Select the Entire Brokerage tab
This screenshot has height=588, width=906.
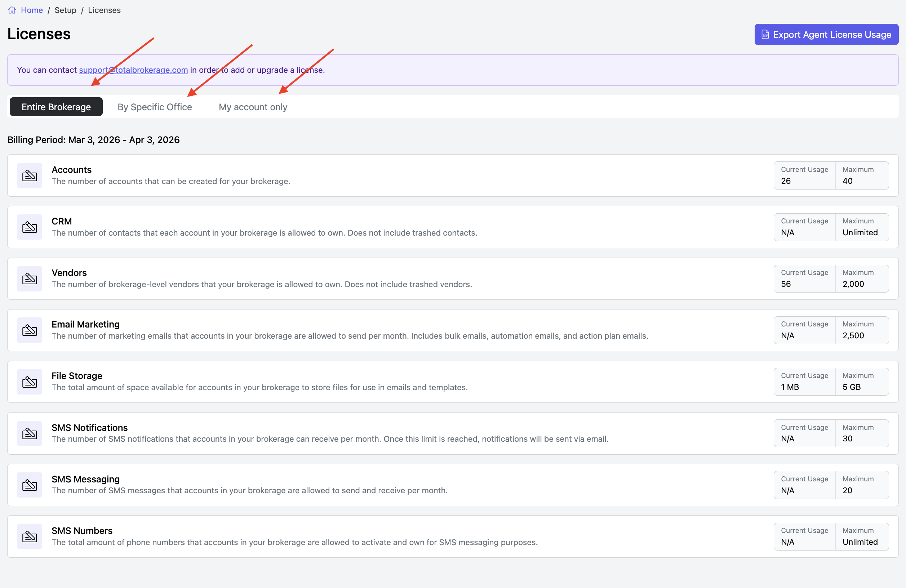(56, 107)
